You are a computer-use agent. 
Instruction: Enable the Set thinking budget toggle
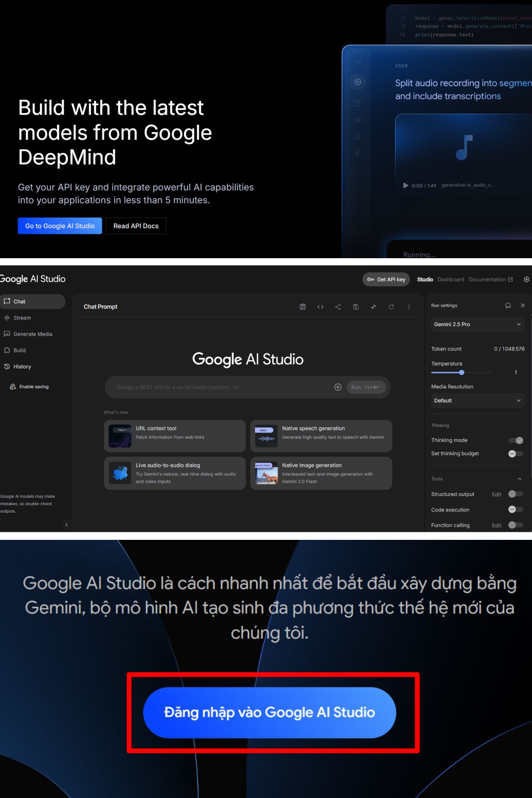click(x=516, y=454)
